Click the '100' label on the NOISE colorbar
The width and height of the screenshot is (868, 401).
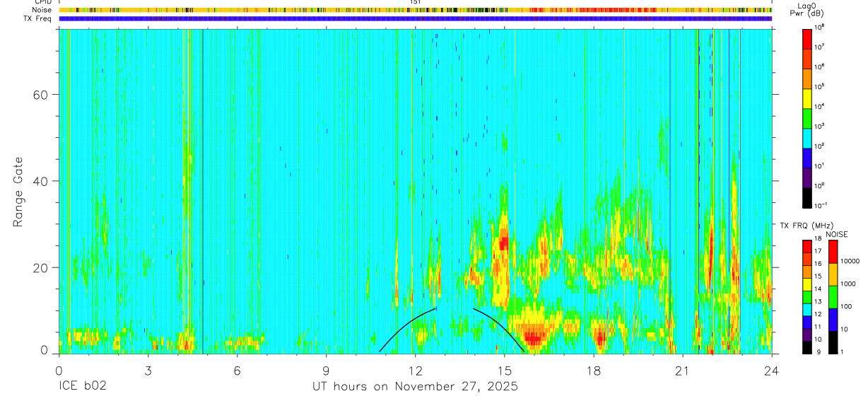coord(847,307)
